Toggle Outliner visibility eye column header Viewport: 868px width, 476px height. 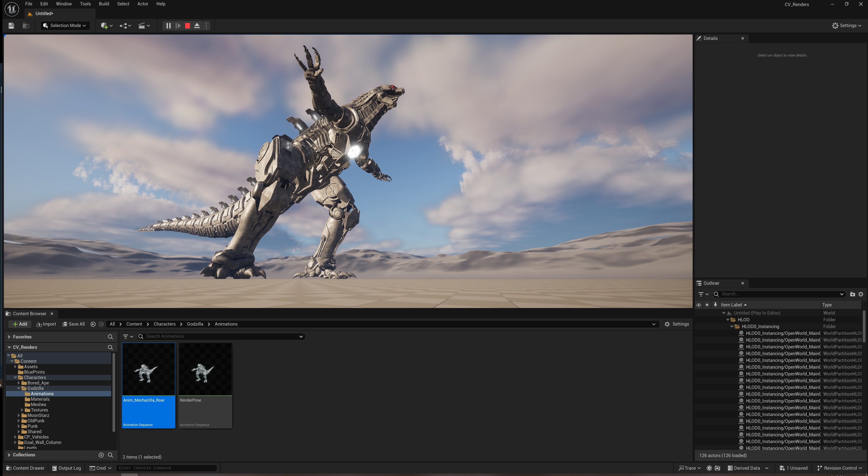coord(699,305)
